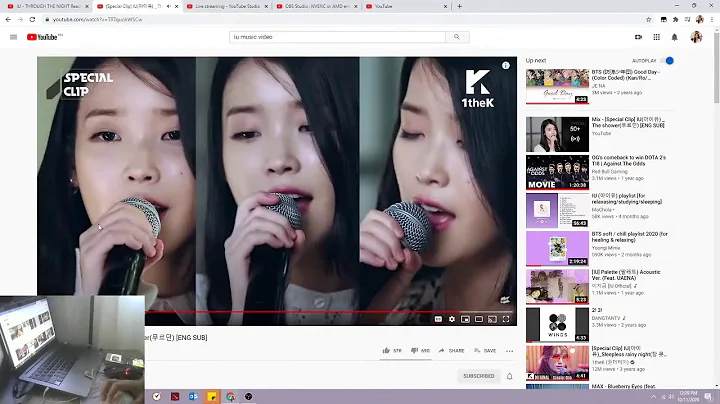This screenshot has height=404, width=720.
Task: Open a new browser tab
Action: pyautogui.click(x=459, y=6)
